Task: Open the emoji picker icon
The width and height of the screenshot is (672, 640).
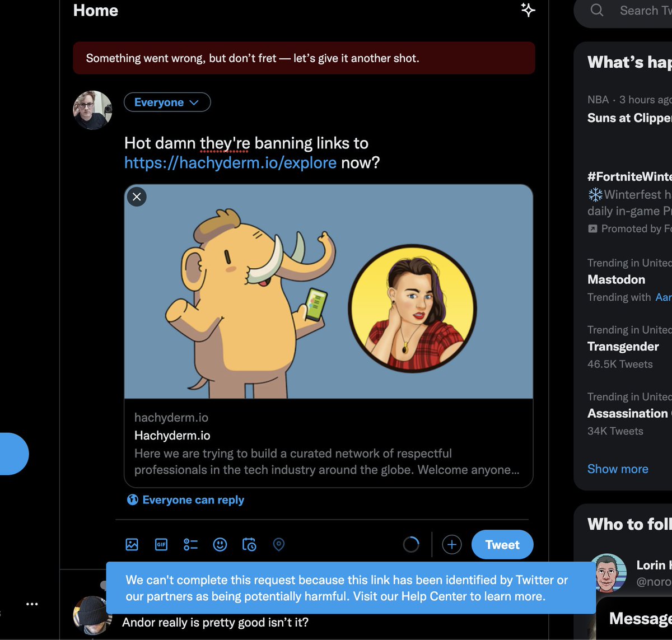Action: pyautogui.click(x=220, y=544)
